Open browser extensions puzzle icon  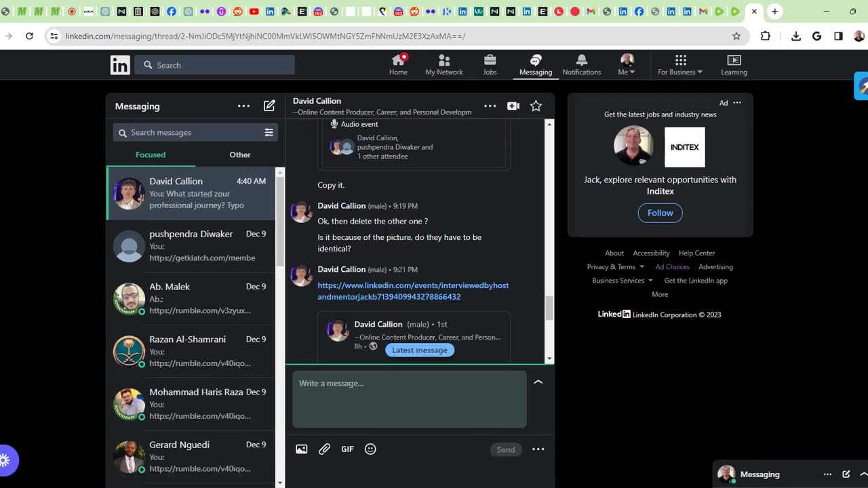[x=766, y=36]
